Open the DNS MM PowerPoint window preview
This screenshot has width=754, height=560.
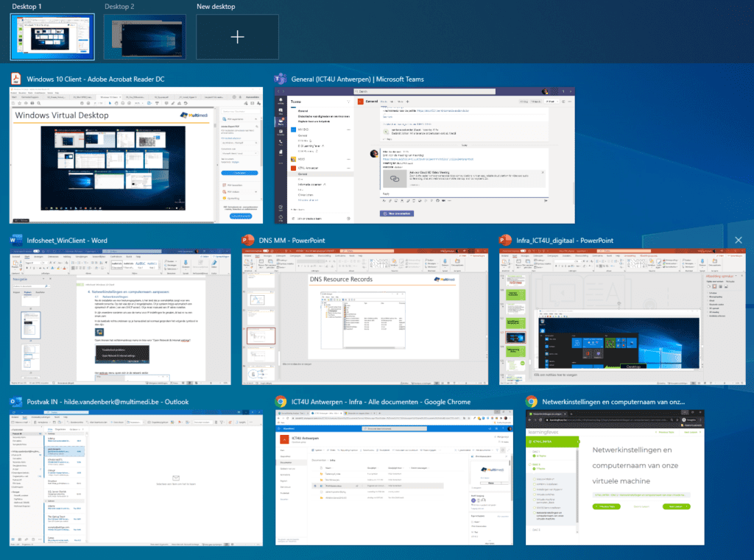point(365,316)
